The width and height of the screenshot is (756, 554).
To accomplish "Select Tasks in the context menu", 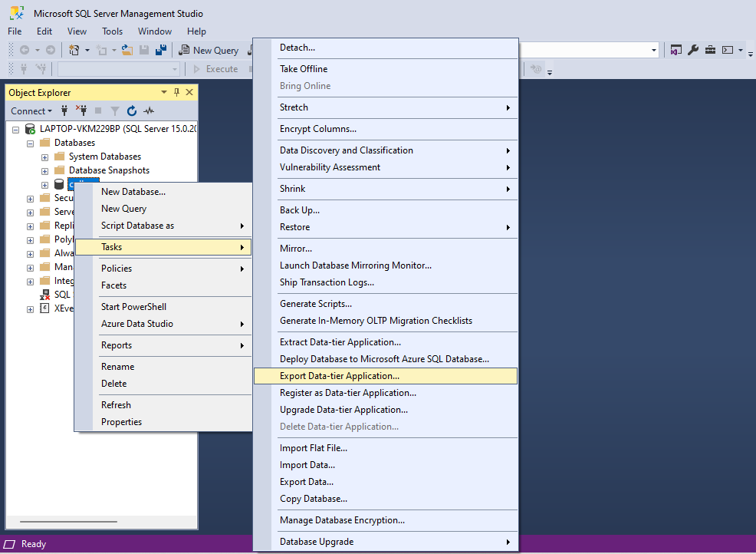I will [163, 247].
